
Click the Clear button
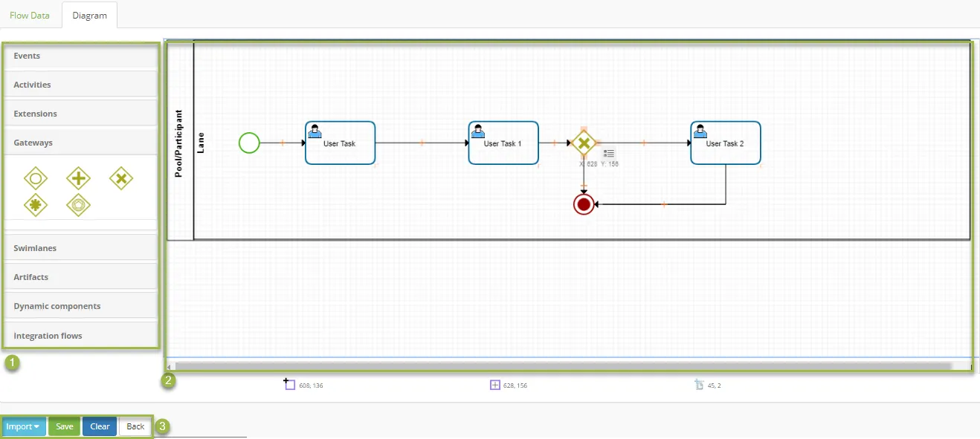(x=100, y=426)
